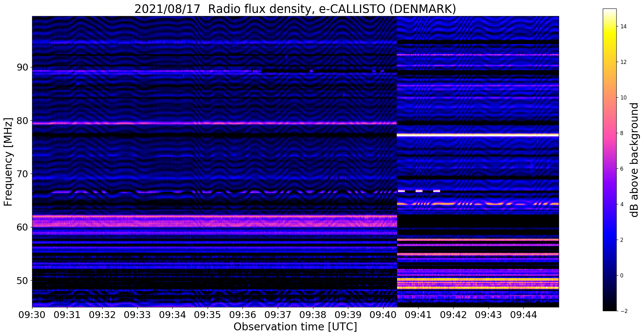Click the colorbar tick label 2
The image size is (644, 336).
point(621,240)
